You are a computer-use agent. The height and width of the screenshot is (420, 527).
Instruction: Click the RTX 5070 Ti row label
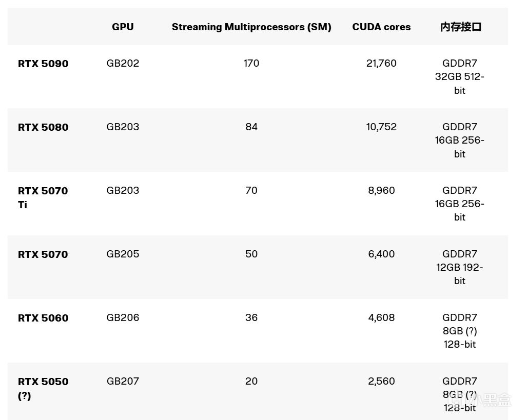(x=43, y=197)
